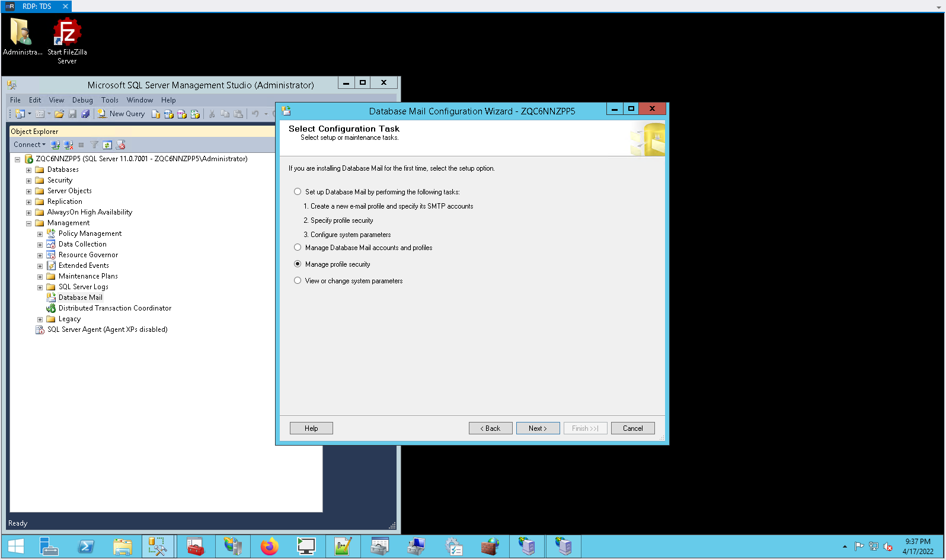Open Server Manager from the taskbar

(49, 546)
